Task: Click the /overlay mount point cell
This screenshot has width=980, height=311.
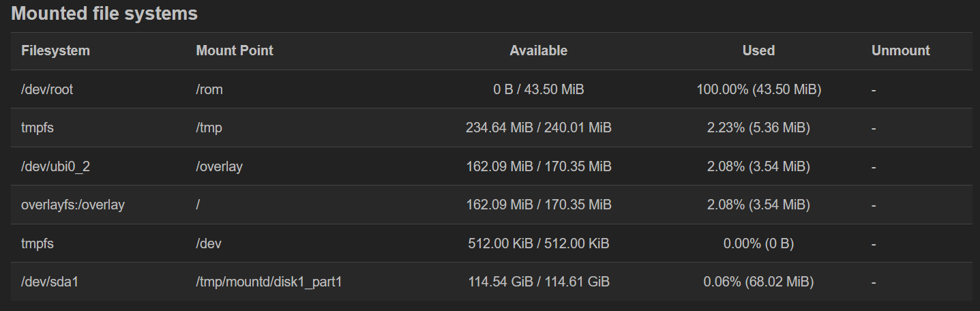Action: point(219,166)
